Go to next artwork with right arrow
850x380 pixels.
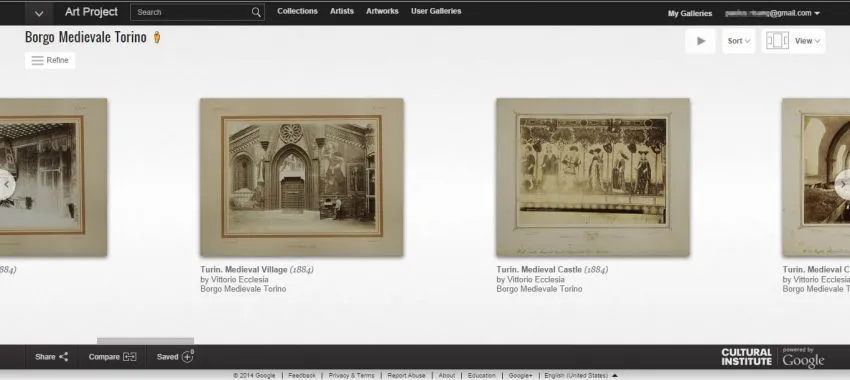[x=843, y=184]
